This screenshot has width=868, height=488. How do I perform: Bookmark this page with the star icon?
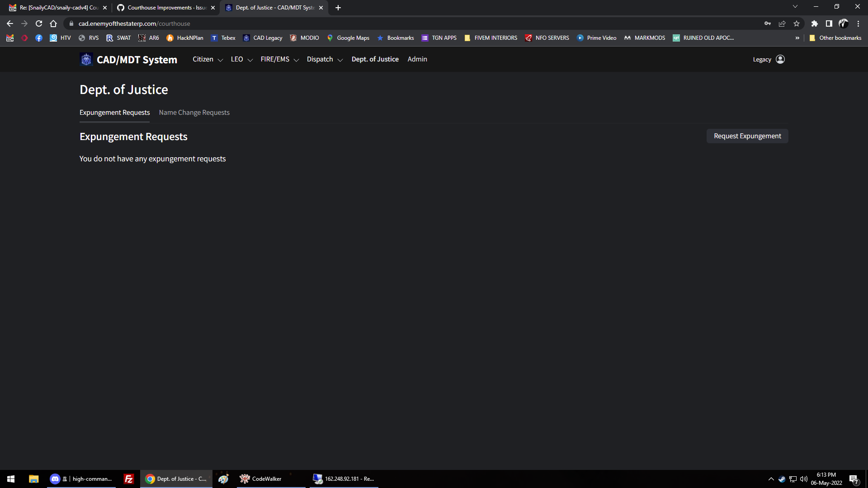point(797,23)
